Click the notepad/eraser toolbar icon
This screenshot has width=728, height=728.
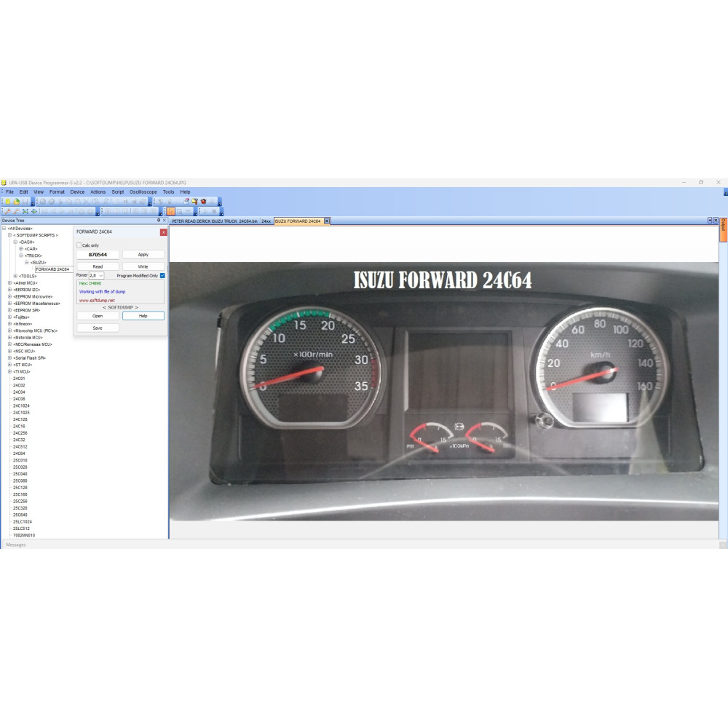pos(186,201)
